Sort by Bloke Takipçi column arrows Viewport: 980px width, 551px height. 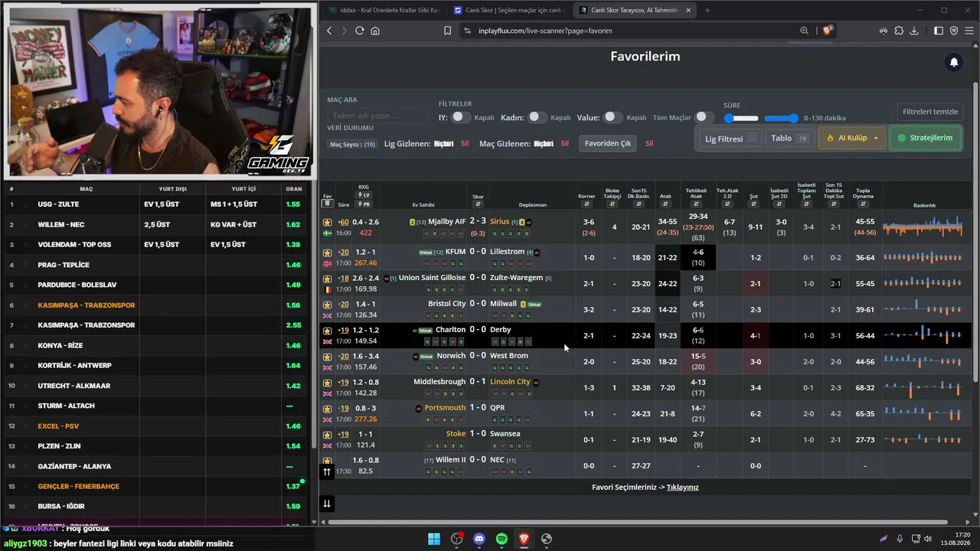[612, 204]
